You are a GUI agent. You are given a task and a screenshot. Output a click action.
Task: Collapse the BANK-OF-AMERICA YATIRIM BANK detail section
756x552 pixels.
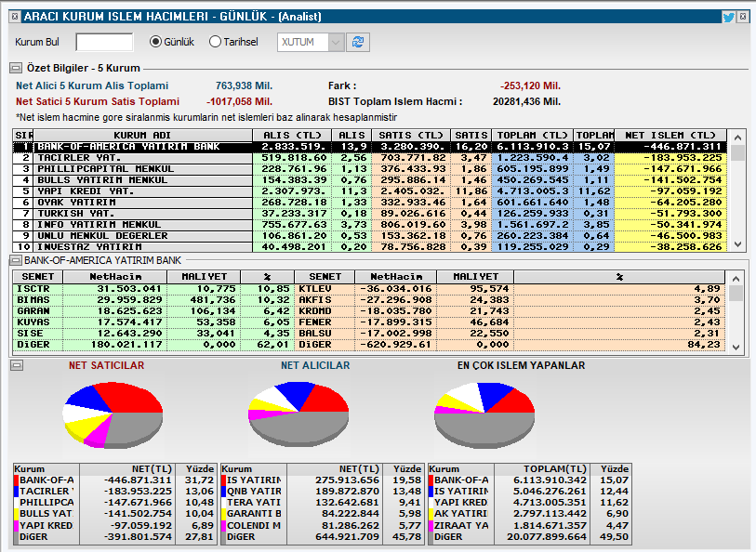[16, 260]
